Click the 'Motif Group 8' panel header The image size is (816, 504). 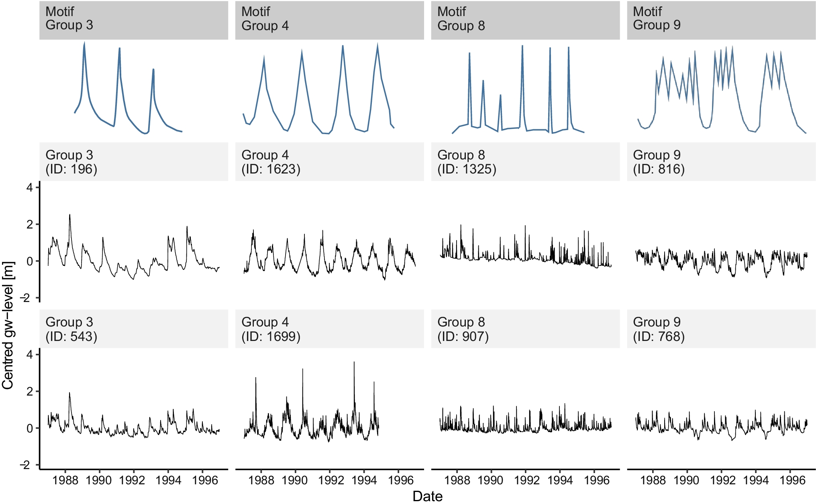pos(526,20)
